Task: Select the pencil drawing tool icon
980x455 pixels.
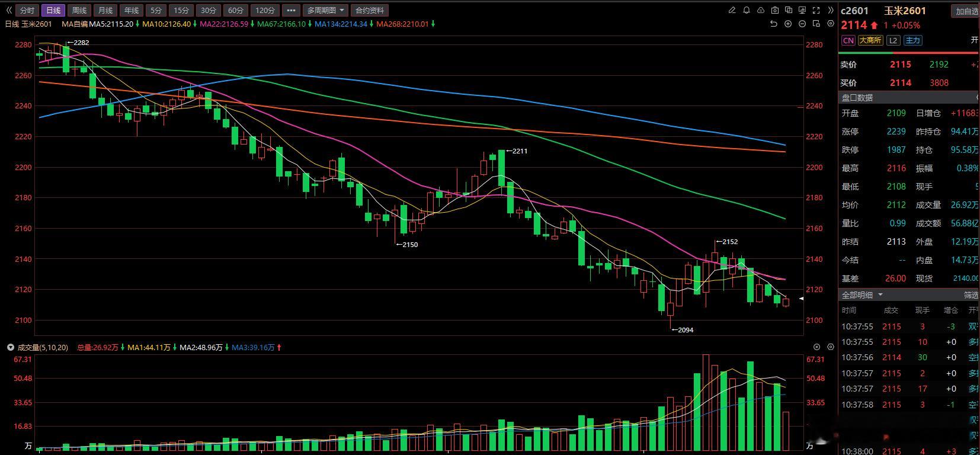Action: coord(732,10)
